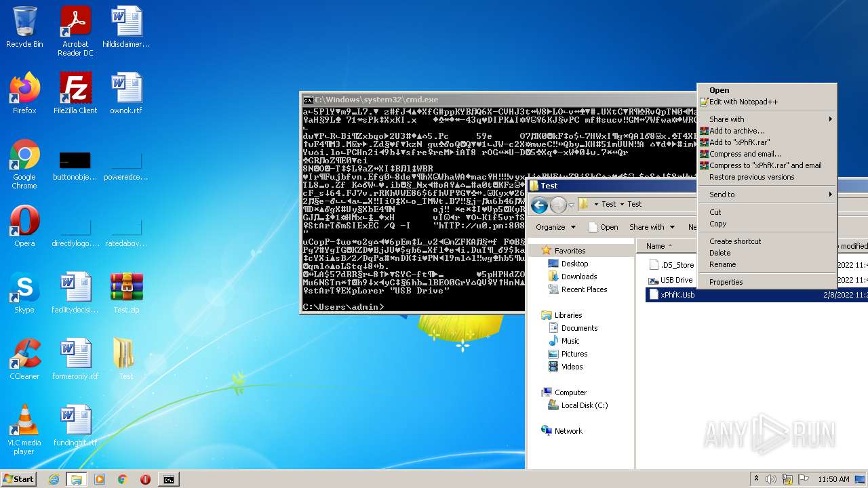Select formeronly.rtf desktop file
Screen dimensions: 868x488
pyautogui.click(x=75, y=359)
